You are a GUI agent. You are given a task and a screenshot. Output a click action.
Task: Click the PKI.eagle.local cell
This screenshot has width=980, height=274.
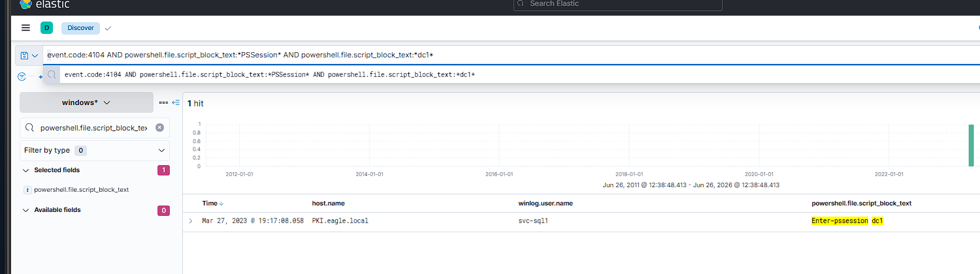340,221
